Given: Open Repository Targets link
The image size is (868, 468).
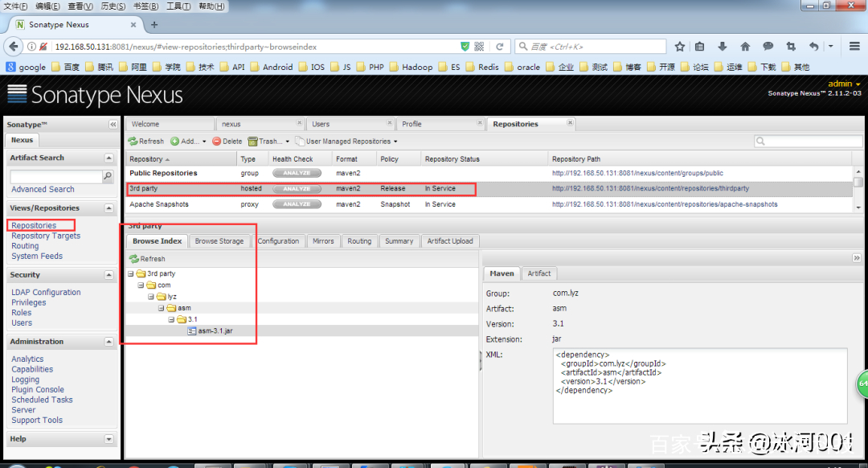Looking at the screenshot, I should point(46,236).
